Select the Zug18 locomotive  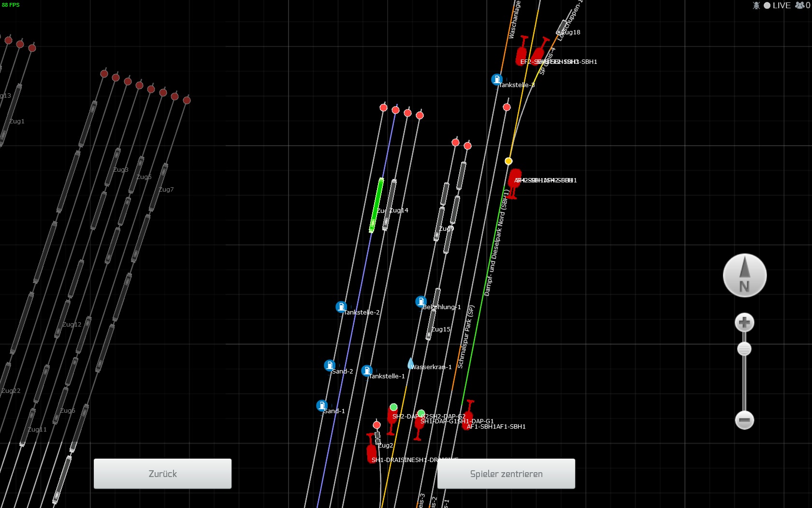561,27
